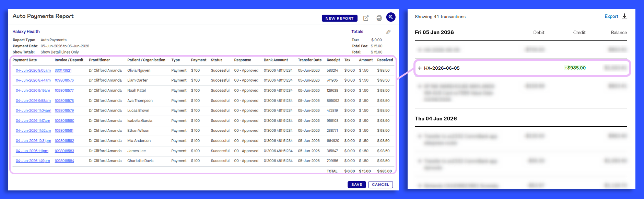
Task: Click the Export link in bank panel
Action: [611, 16]
